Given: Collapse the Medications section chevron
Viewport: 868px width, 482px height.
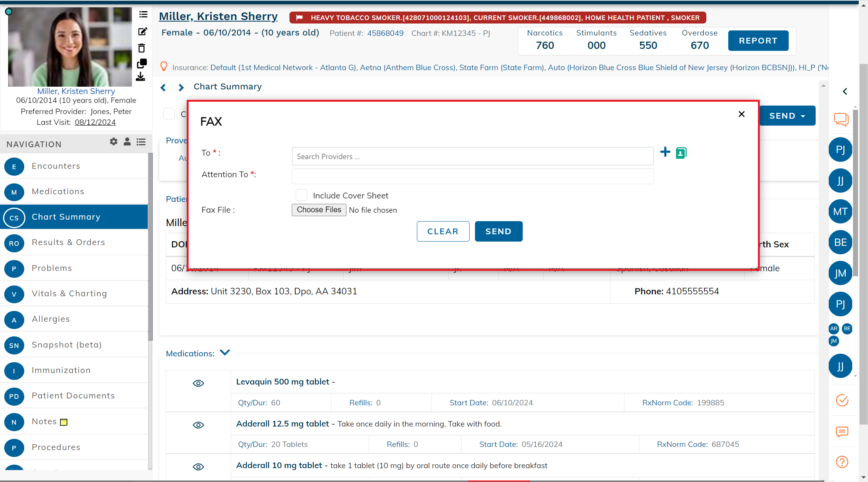Looking at the screenshot, I should (x=225, y=353).
